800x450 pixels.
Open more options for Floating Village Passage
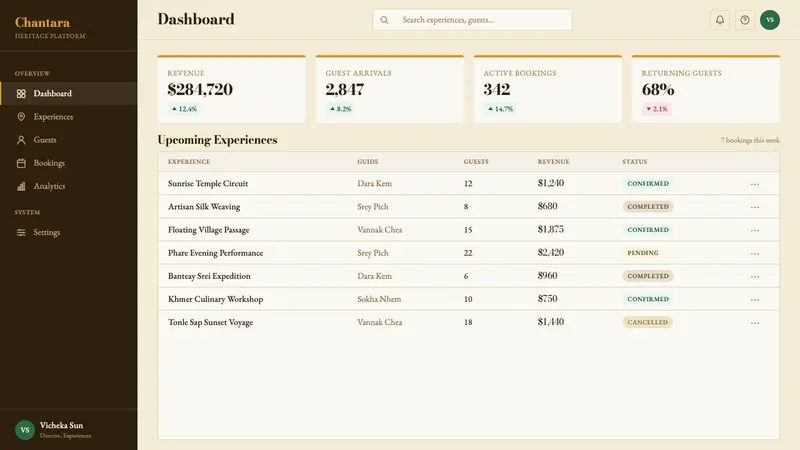(755, 230)
